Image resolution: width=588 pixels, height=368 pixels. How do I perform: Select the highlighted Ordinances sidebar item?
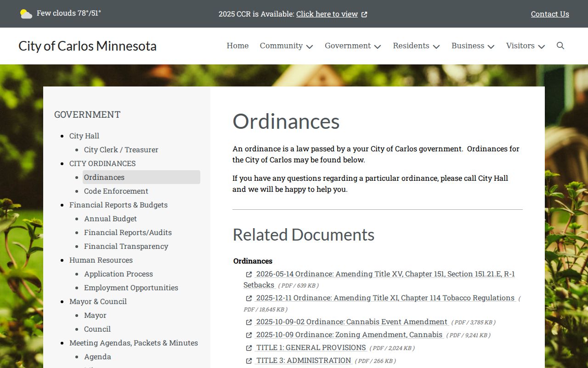tap(141, 177)
